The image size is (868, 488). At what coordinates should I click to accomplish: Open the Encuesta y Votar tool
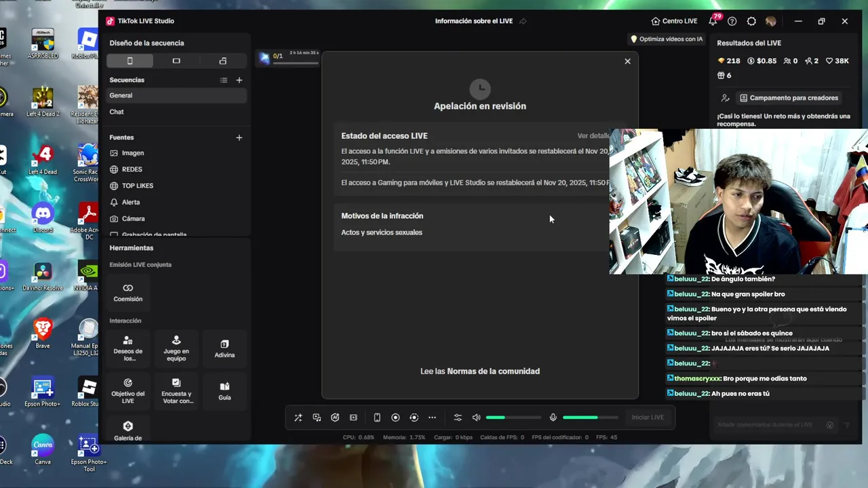pyautogui.click(x=176, y=390)
